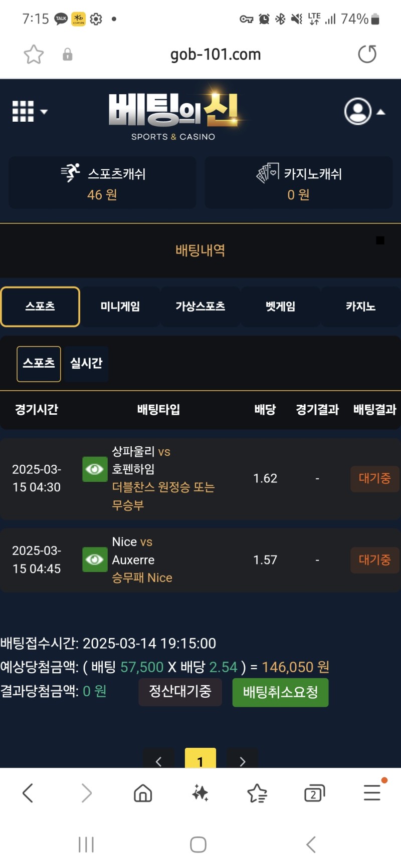Select the 실시간 sub-tab
The image size is (401, 868).
(x=86, y=364)
